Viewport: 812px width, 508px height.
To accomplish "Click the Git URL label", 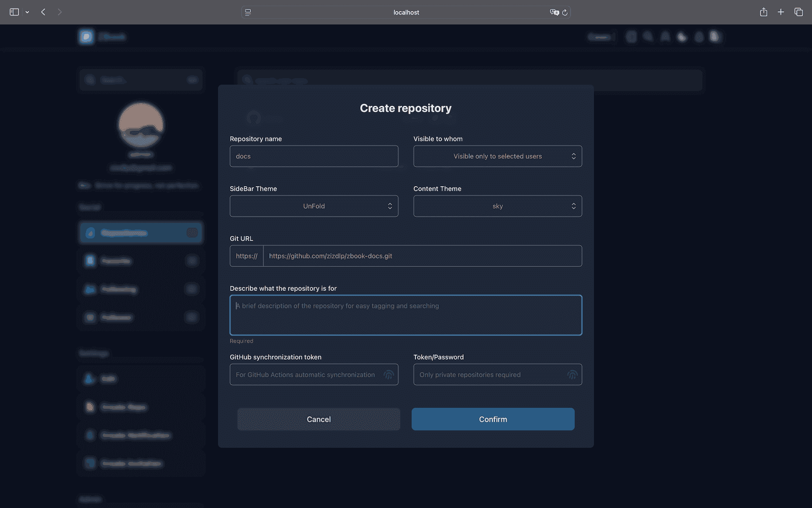I will click(x=242, y=238).
